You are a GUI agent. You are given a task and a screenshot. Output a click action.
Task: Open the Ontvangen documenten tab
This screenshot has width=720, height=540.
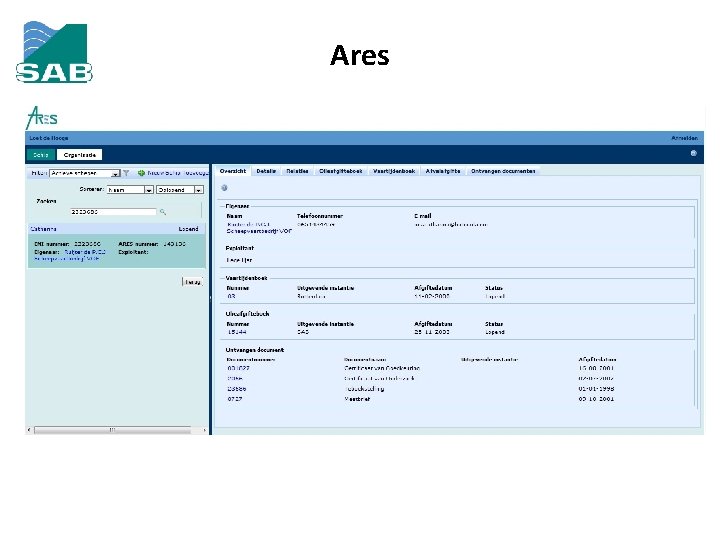point(503,171)
